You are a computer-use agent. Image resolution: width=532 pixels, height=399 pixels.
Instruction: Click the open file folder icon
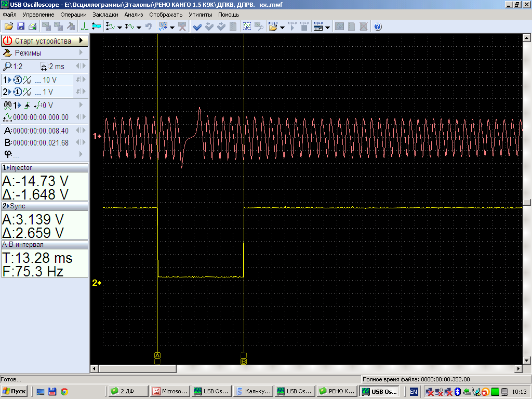point(8,26)
